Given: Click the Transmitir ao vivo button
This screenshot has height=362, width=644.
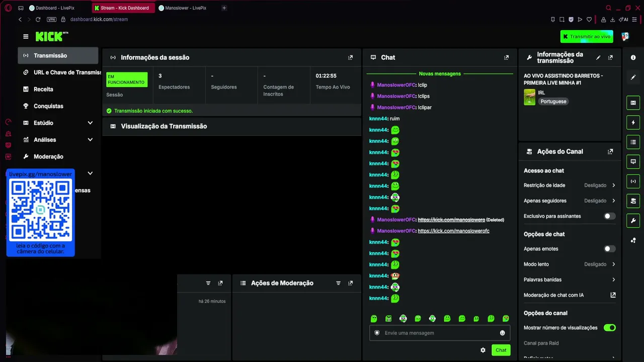Looking at the screenshot, I should point(587,37).
